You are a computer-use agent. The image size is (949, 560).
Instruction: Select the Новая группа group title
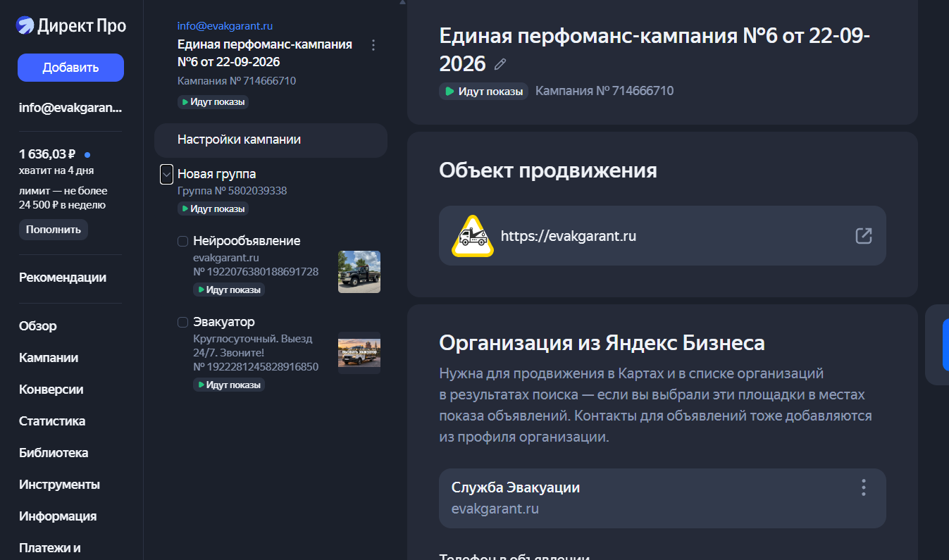(217, 174)
